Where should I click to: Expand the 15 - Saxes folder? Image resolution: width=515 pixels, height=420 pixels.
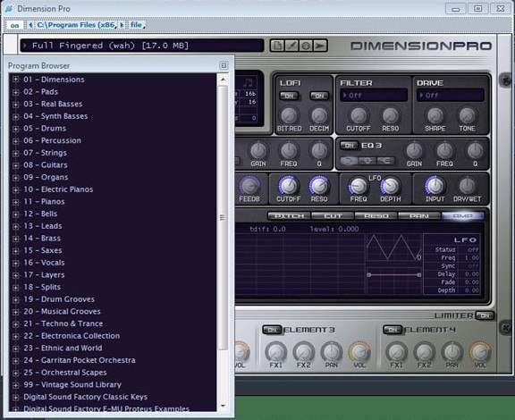[15, 251]
